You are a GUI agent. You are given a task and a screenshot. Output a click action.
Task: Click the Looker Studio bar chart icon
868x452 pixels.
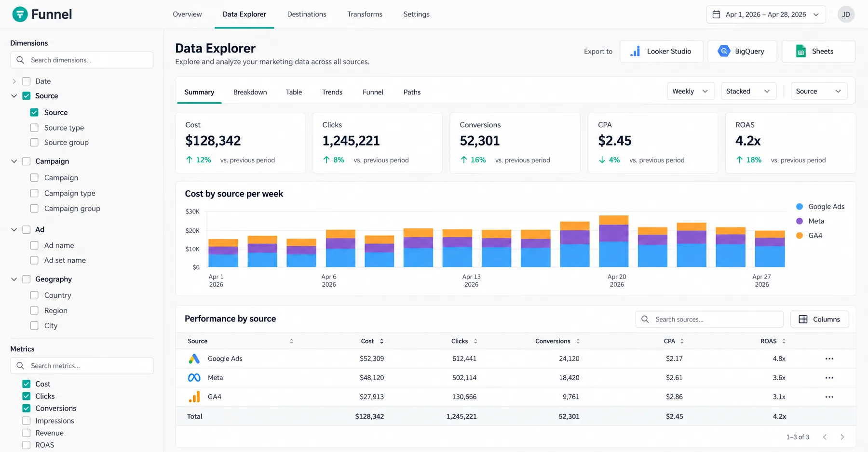pyautogui.click(x=635, y=51)
